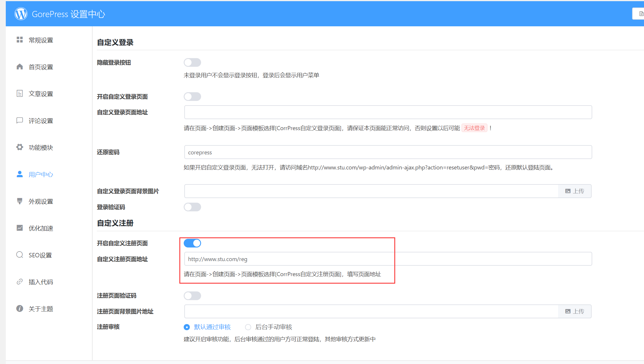Select the backend manual review radio option
644x364 pixels.
click(x=248, y=327)
